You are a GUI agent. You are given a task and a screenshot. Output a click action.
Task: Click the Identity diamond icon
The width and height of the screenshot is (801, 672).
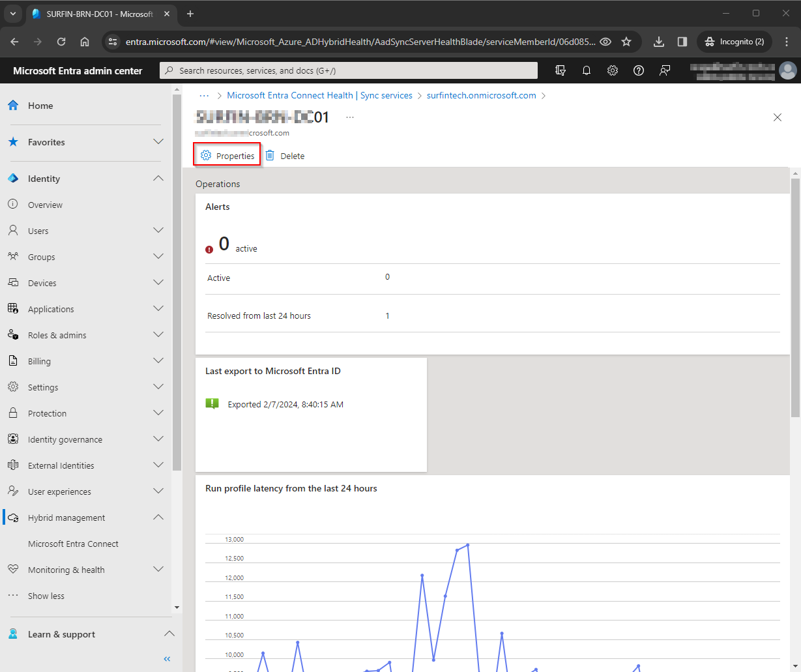(x=13, y=179)
